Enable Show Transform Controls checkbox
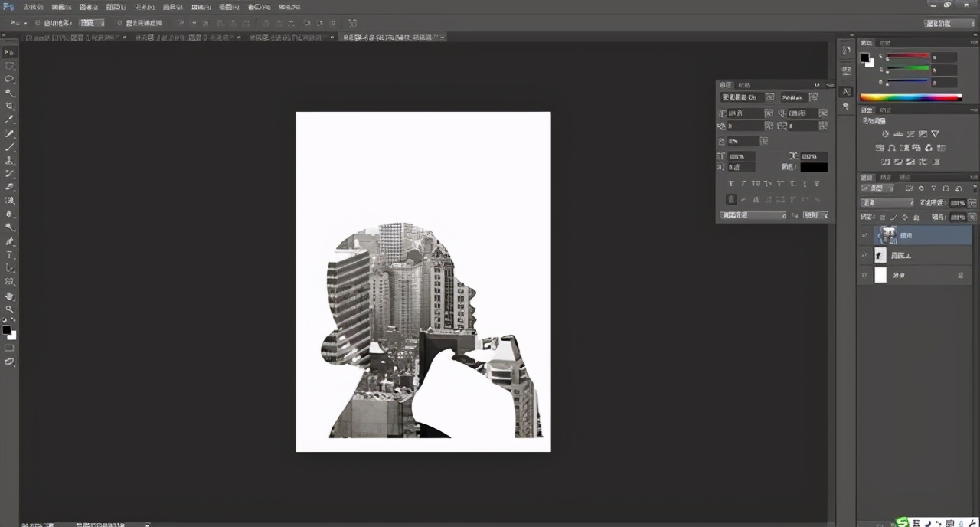Viewport: 980px width, 527px height. (119, 23)
